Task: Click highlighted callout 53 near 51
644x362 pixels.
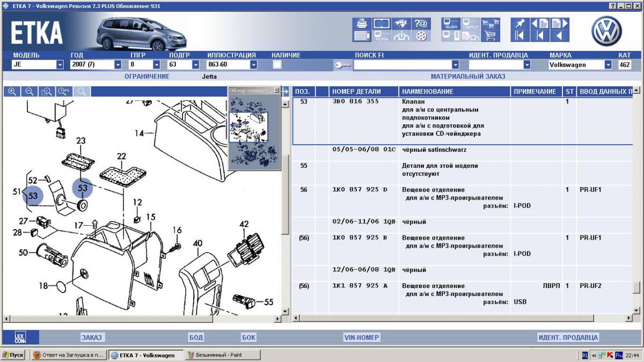Action: 33,196
